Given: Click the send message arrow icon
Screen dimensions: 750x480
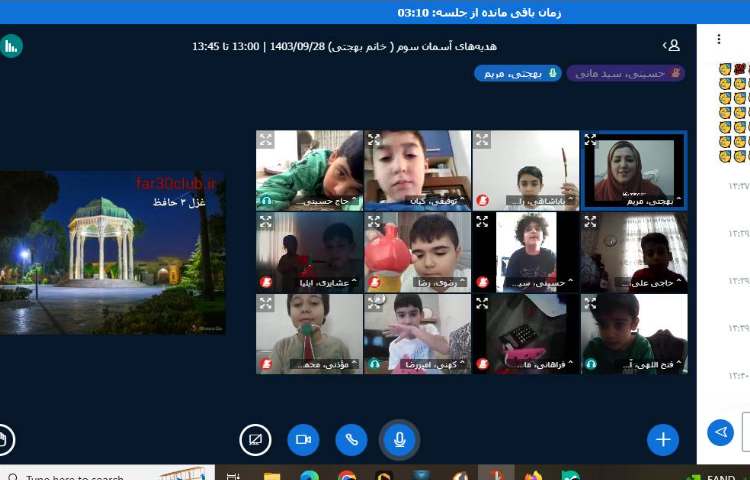Looking at the screenshot, I should coord(720,432).
